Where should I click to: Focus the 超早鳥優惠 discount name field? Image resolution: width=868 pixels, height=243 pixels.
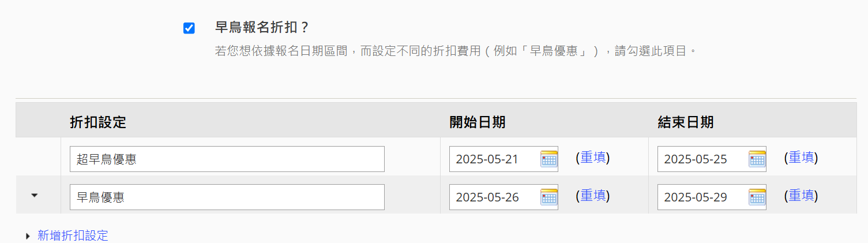pyautogui.click(x=227, y=159)
